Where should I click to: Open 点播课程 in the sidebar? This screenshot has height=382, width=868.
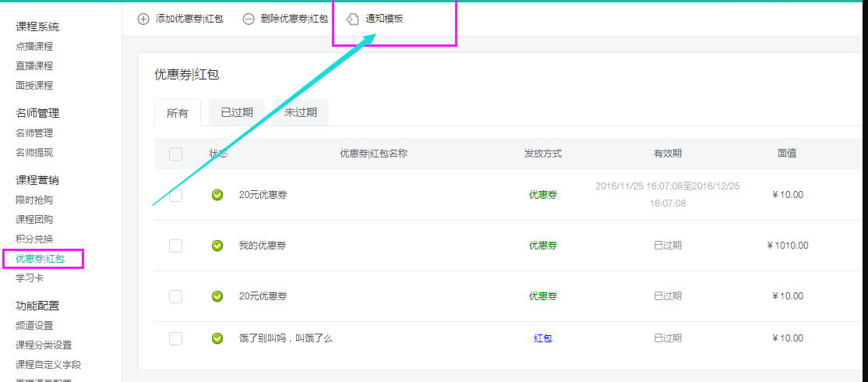click(x=34, y=47)
